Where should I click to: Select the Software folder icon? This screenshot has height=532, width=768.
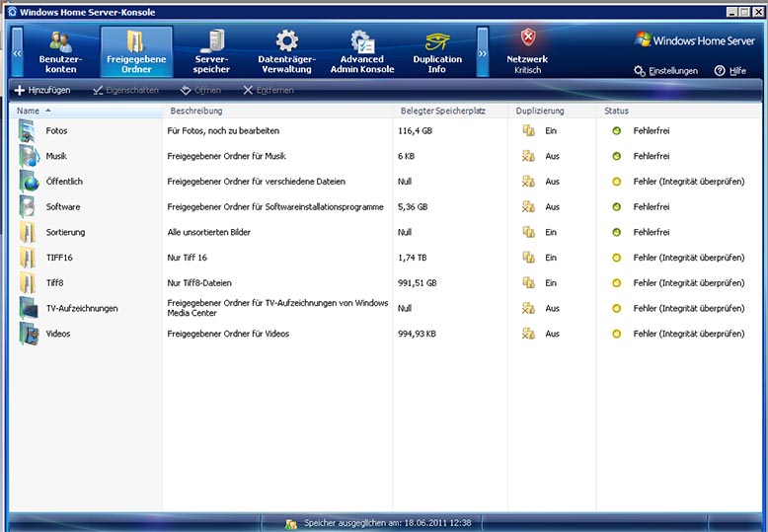28,206
